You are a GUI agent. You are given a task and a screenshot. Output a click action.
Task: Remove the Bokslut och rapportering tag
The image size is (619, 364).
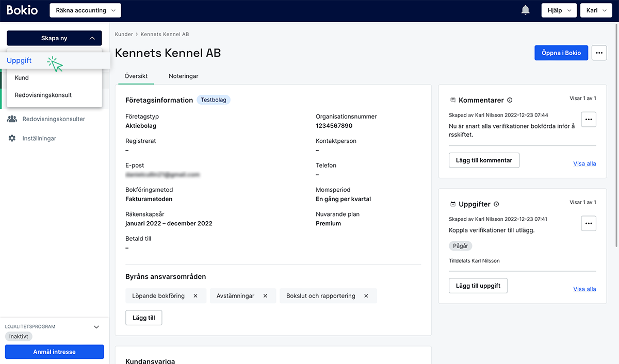[x=366, y=296]
